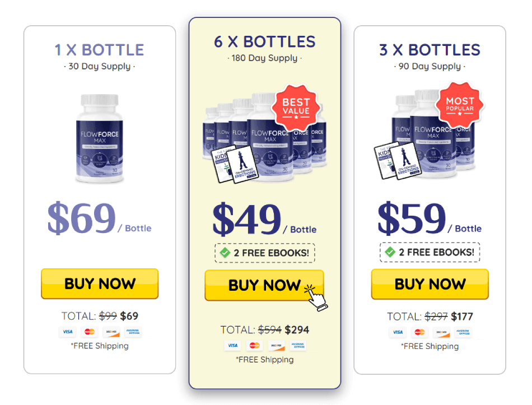Click the Best Value red badge
This screenshot has width=532, height=405.
[296, 107]
